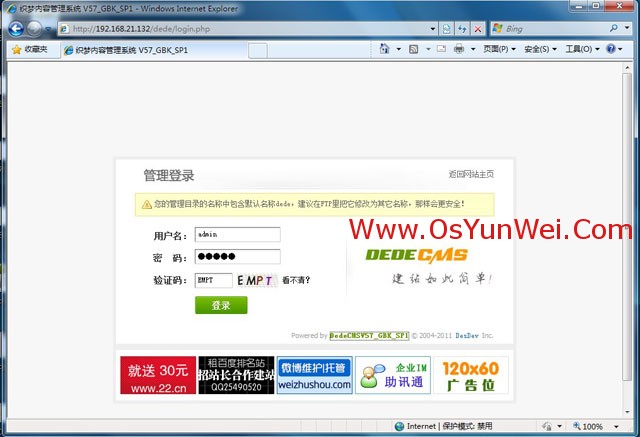This screenshot has width=640, height=437.
Task: Open the 企业IM 助讯通 banner
Action: pyautogui.click(x=393, y=375)
